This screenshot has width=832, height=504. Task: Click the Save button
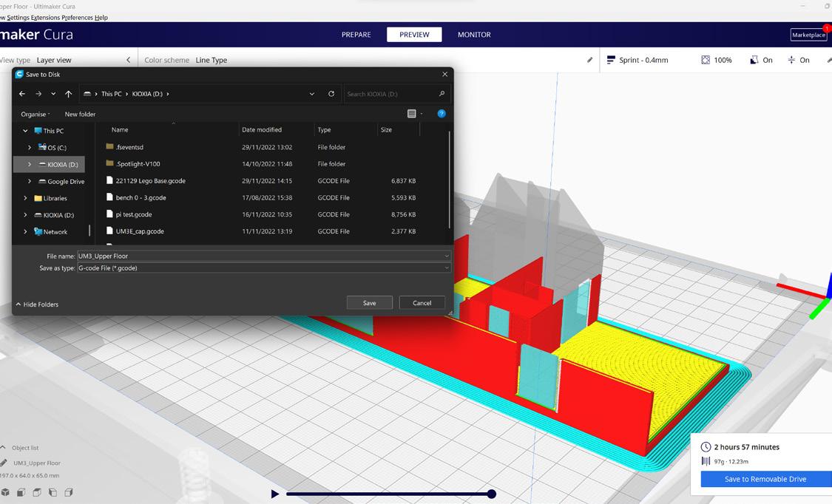(x=369, y=302)
